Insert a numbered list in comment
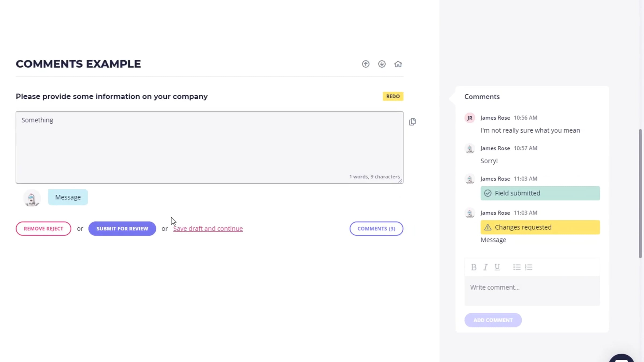Viewport: 644px width, 362px height. 529,267
